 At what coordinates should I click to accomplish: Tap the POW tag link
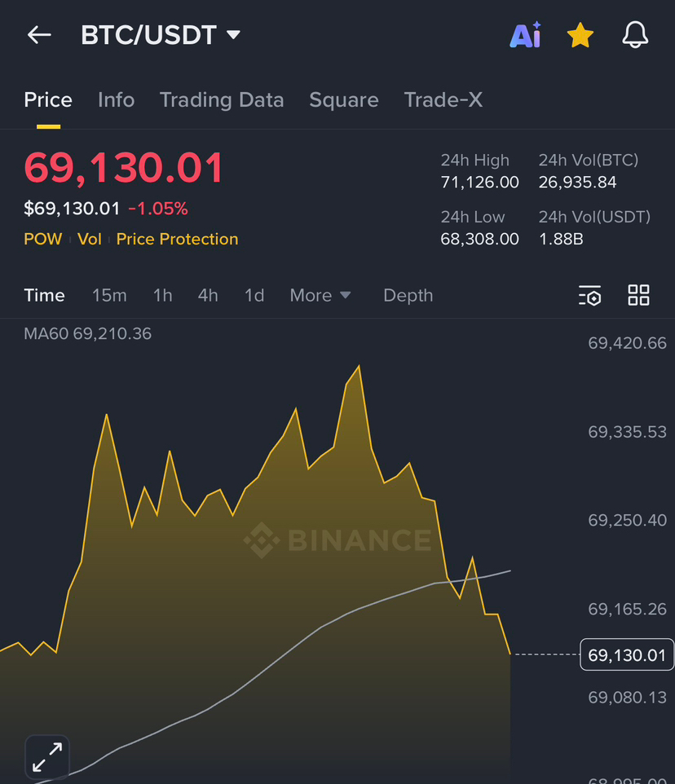click(x=42, y=240)
